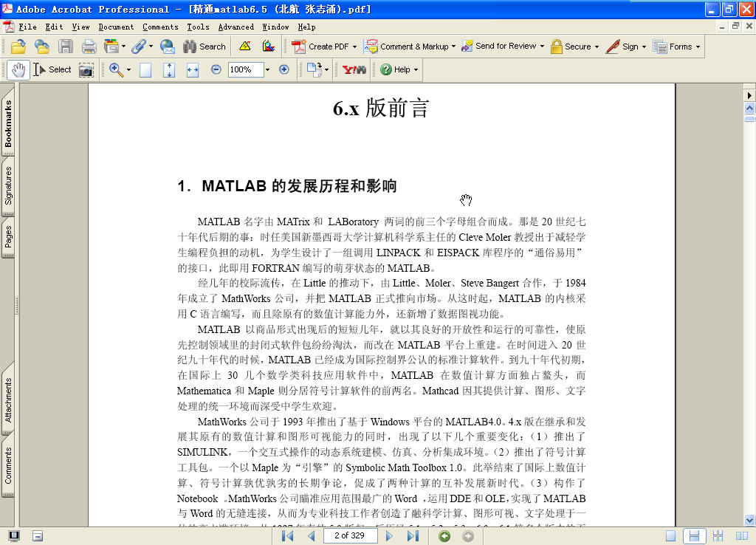Choose the Snapshot camera tool
The height and width of the screenshot is (545, 756).
86,70
